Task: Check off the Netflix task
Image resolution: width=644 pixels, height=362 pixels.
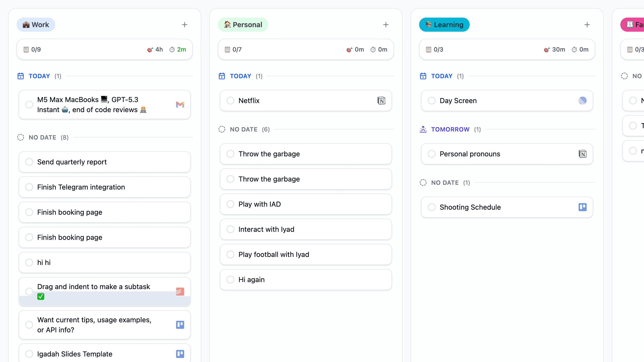Action: 230,101
